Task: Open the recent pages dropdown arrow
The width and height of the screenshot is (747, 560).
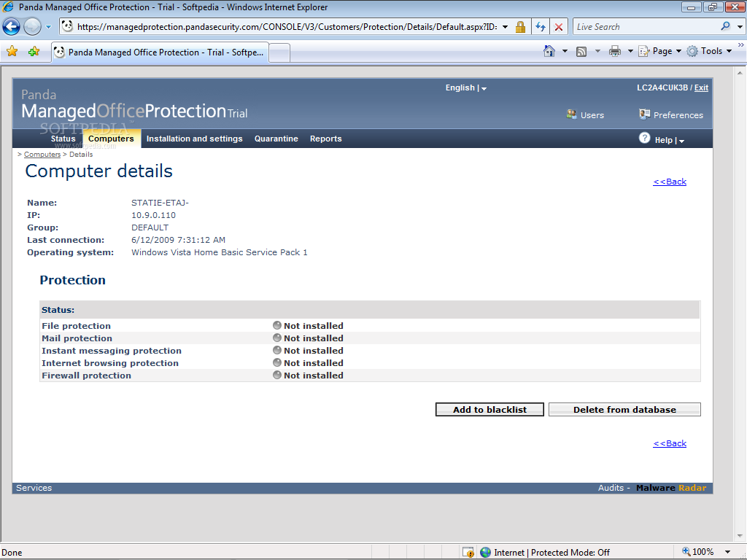Action: [x=48, y=27]
